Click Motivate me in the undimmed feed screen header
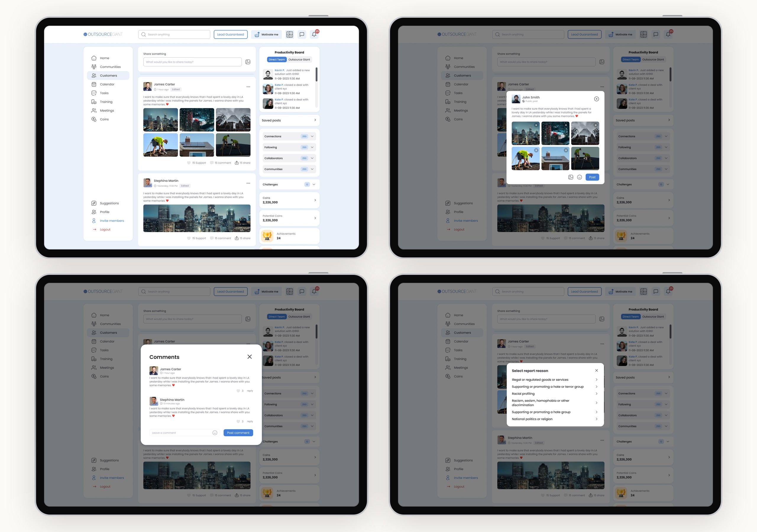This screenshot has height=532, width=757. (266, 35)
